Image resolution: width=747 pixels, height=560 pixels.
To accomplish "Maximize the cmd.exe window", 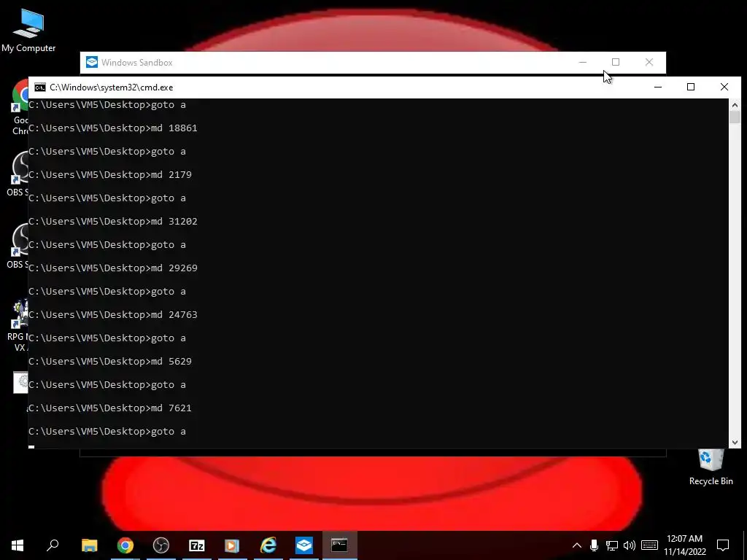I will point(691,87).
